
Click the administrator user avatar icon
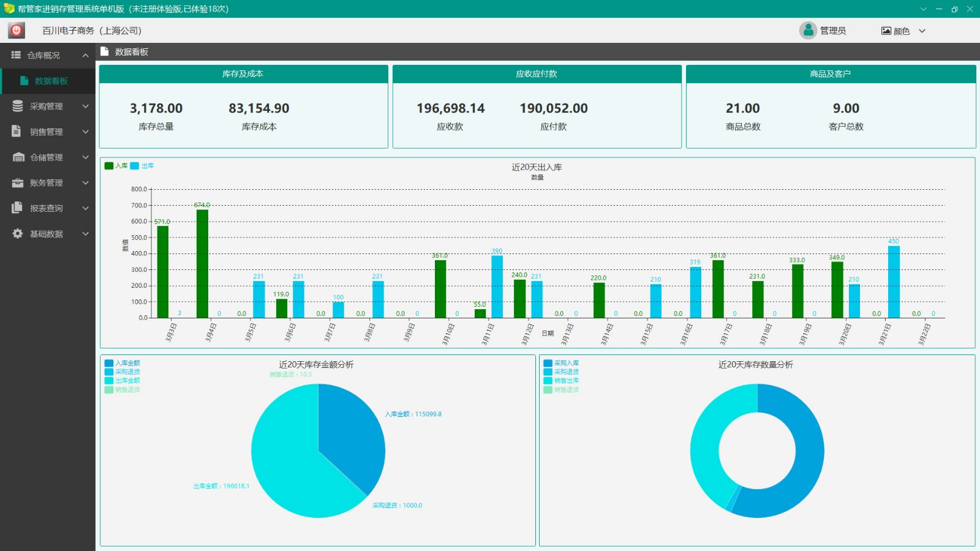point(808,30)
